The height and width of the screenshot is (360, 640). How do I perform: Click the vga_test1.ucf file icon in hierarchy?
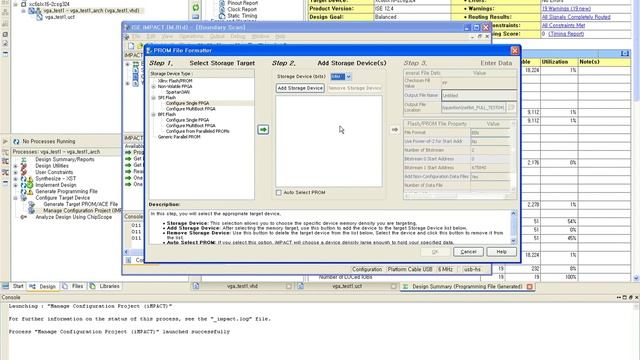(39, 17)
